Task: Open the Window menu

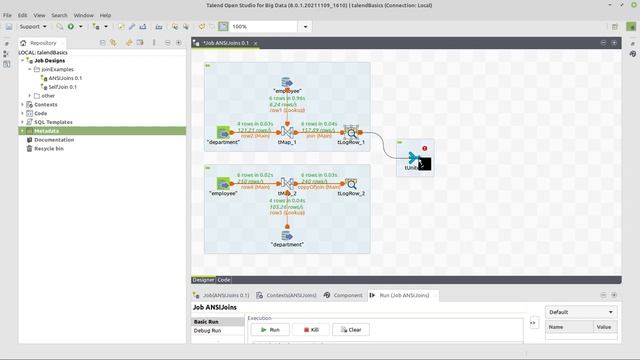Action: pyautogui.click(x=84, y=15)
